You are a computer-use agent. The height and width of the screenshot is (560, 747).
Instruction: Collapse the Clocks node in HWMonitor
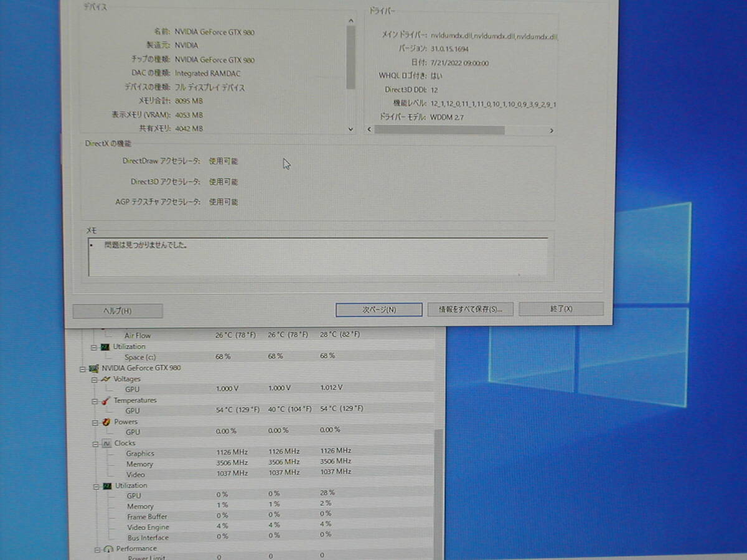[x=94, y=443]
